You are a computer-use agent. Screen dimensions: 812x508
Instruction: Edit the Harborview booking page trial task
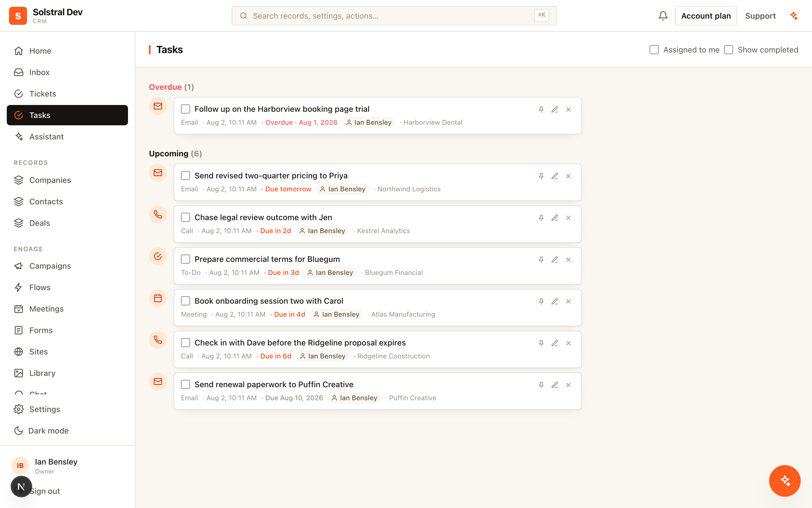tap(555, 110)
